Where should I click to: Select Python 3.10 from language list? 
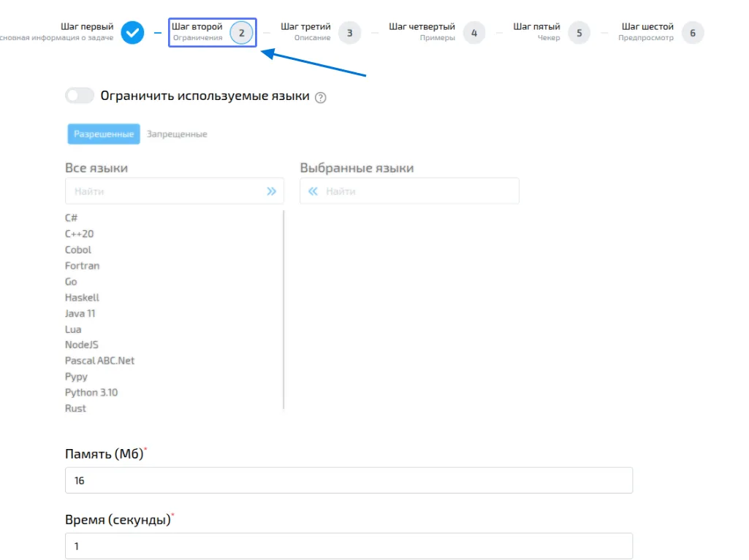coord(91,393)
